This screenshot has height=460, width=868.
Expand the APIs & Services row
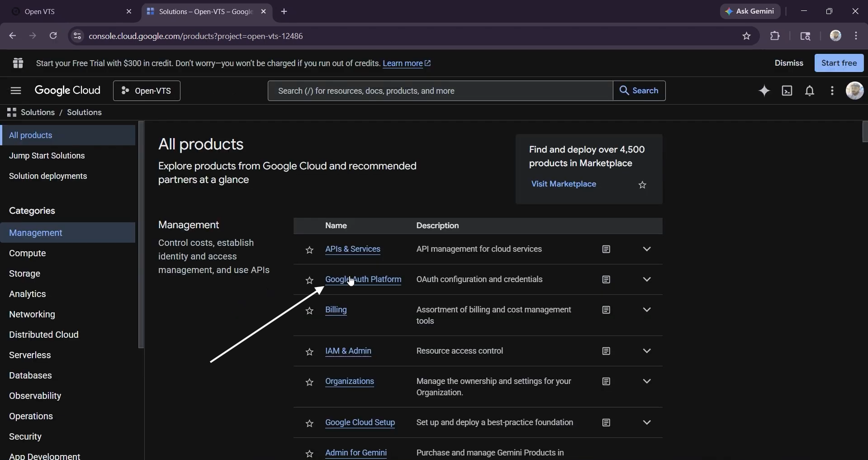pos(647,249)
